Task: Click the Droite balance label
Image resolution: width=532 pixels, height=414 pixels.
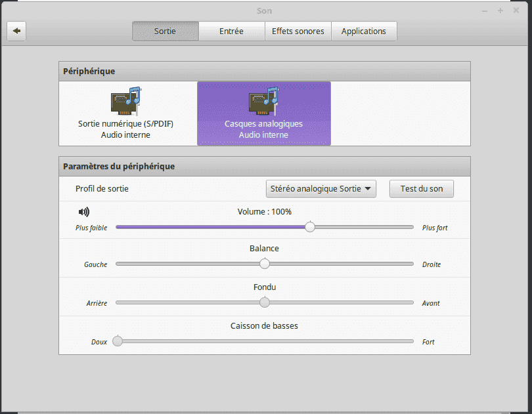Action: click(432, 264)
